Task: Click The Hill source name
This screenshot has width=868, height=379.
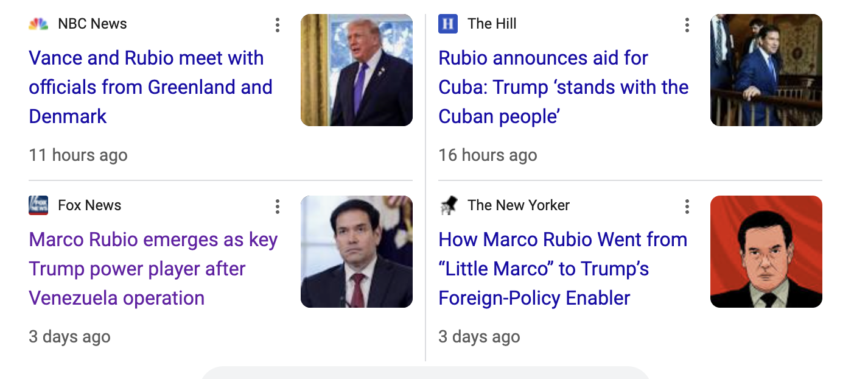Action: point(492,24)
